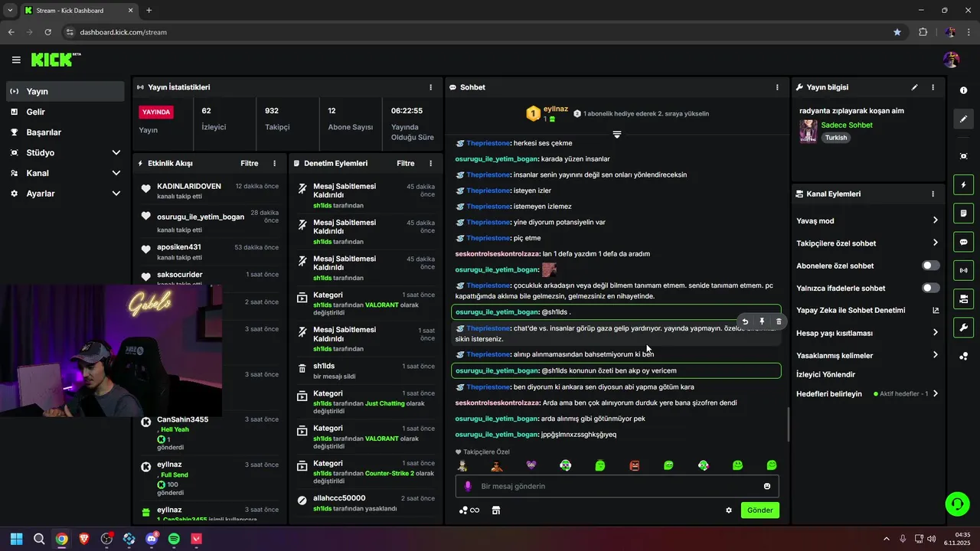This screenshot has width=980, height=551.
Task: Click the purple microphone icon in message box
Action: 468,486
